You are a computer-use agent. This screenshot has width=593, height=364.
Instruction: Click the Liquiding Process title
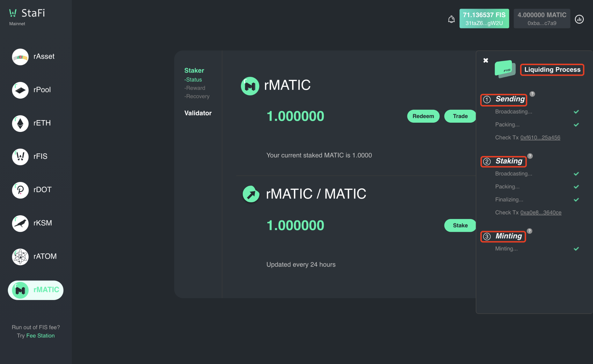[x=552, y=70]
